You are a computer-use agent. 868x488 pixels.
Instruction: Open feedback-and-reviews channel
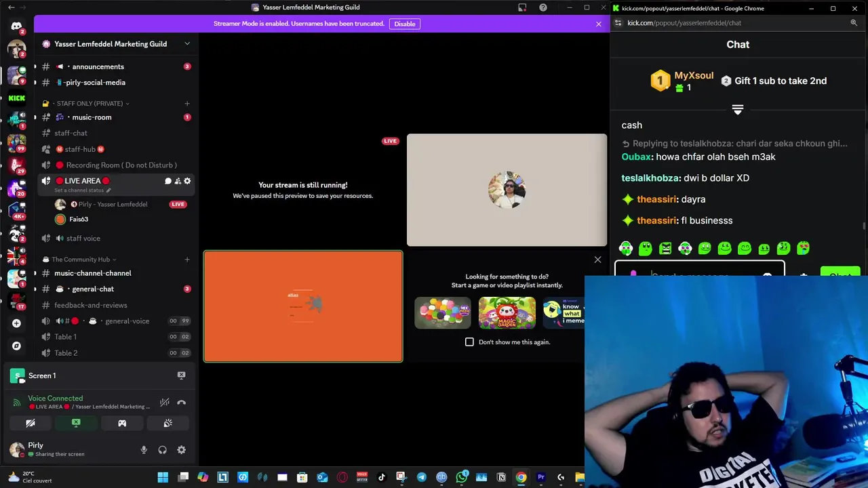tap(116, 305)
